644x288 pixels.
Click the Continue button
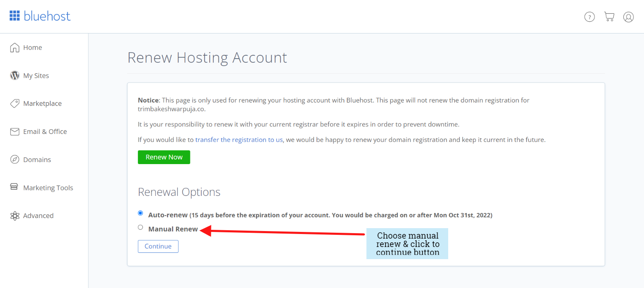click(x=158, y=246)
